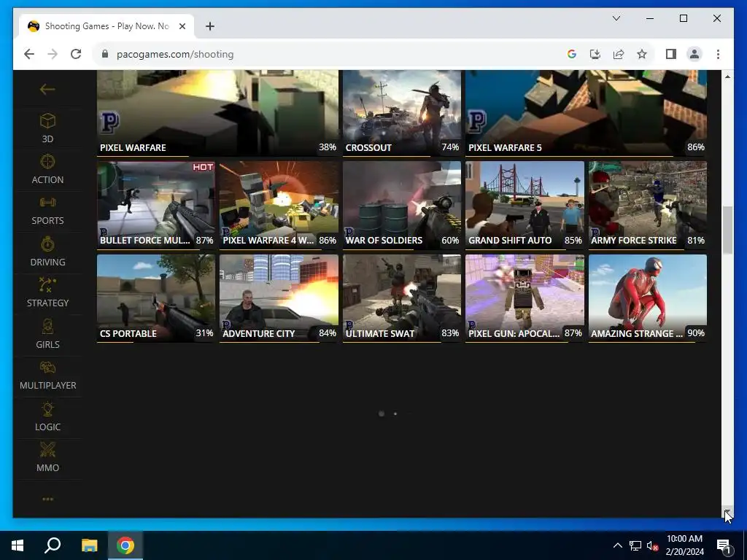Open Grand Shift Auto game
The image size is (747, 560).
coord(525,205)
